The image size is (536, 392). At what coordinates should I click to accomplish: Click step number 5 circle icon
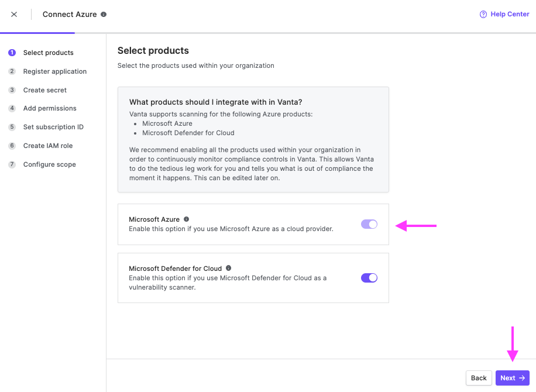coord(12,127)
